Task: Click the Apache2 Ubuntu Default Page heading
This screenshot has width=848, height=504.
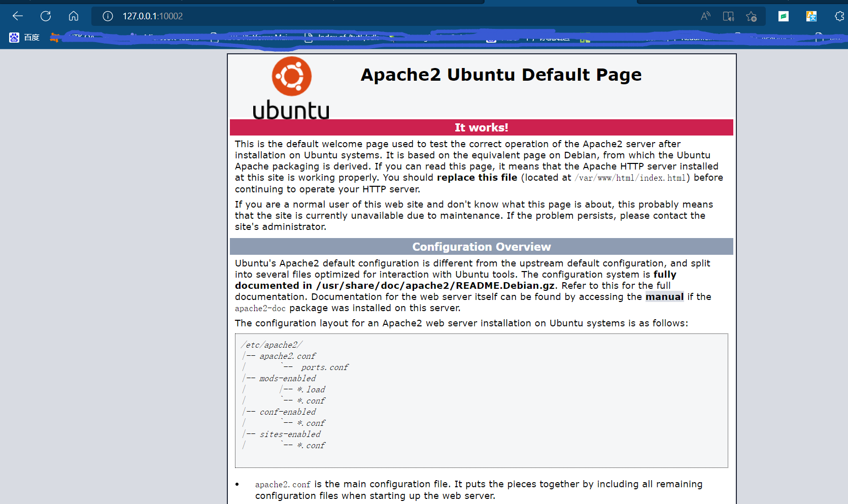Action: 501,75
